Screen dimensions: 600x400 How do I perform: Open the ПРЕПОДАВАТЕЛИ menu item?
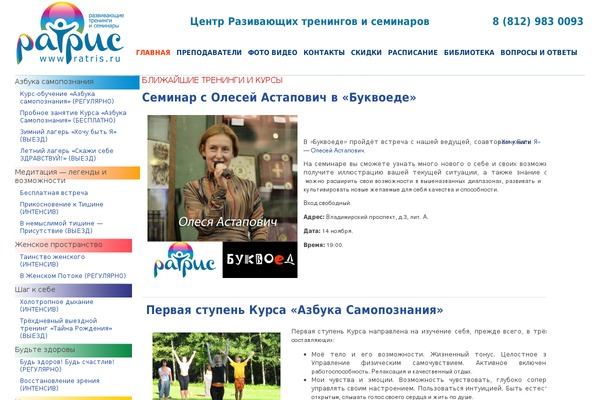(209, 52)
